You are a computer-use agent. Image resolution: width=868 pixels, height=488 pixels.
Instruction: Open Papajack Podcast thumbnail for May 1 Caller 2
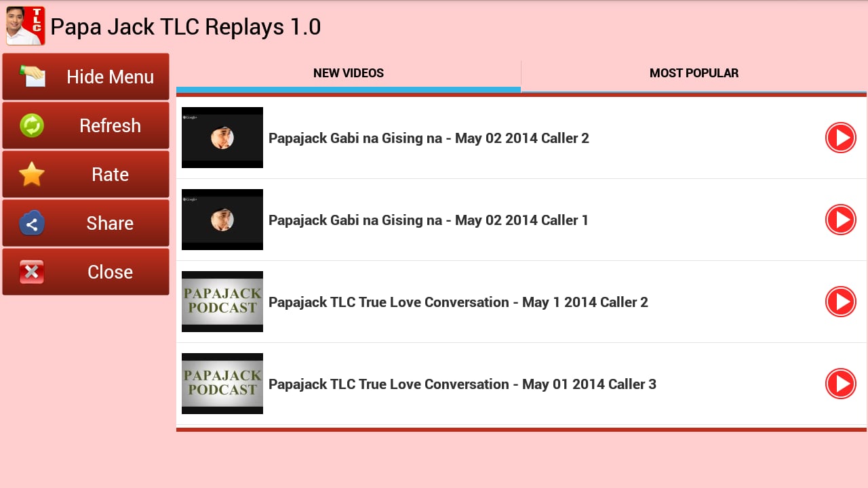point(222,302)
